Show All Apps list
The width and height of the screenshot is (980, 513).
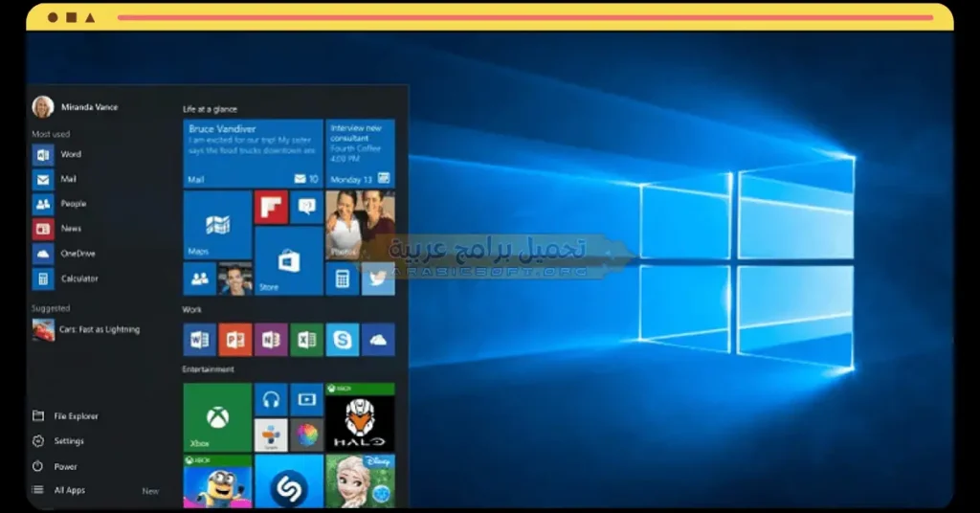(58, 490)
